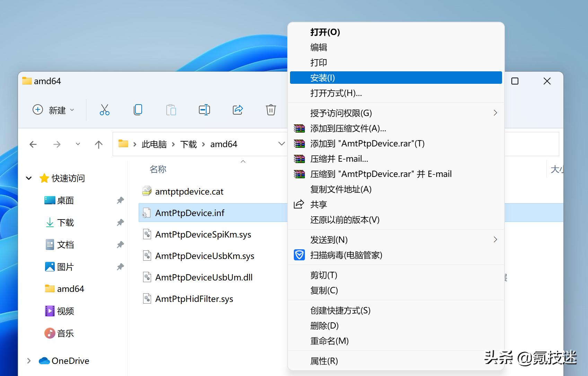588x376 pixels.
Task: Unpin 桌面 from Quick Access
Action: (x=120, y=200)
